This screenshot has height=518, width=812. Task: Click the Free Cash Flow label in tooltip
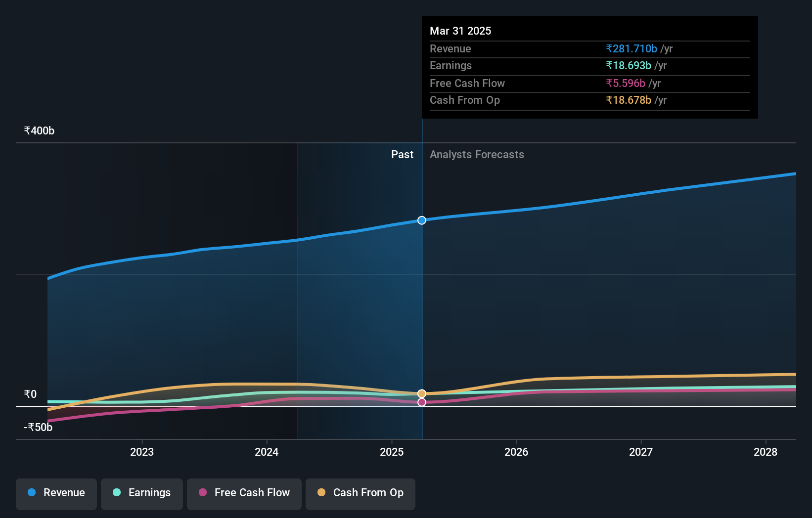click(x=467, y=83)
